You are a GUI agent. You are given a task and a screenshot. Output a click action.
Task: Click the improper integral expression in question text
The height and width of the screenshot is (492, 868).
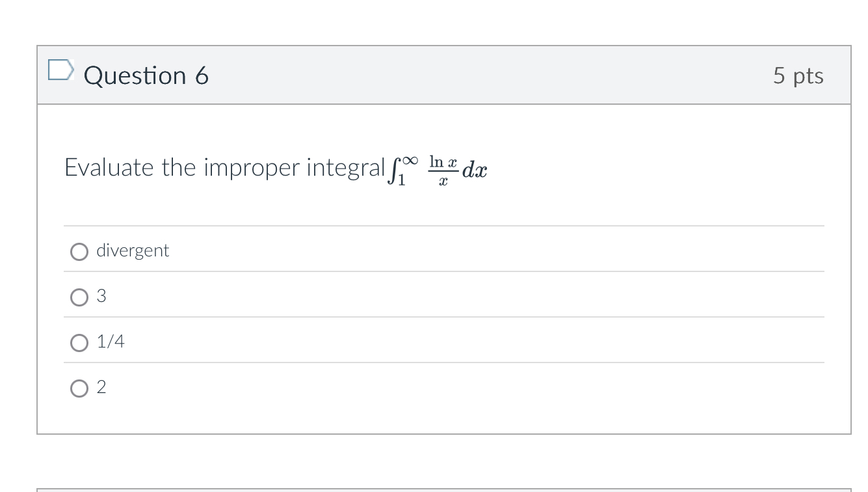(x=439, y=168)
